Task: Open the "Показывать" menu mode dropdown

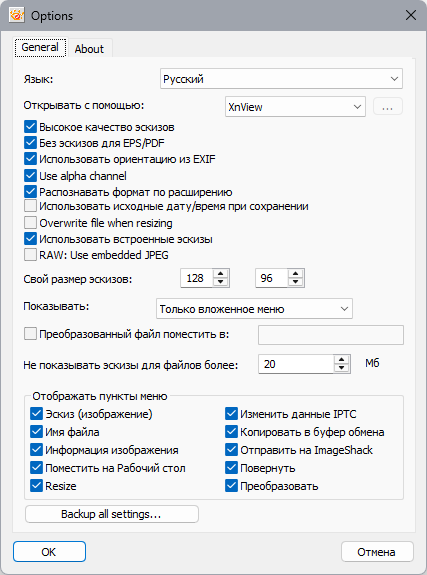Action: (254, 308)
